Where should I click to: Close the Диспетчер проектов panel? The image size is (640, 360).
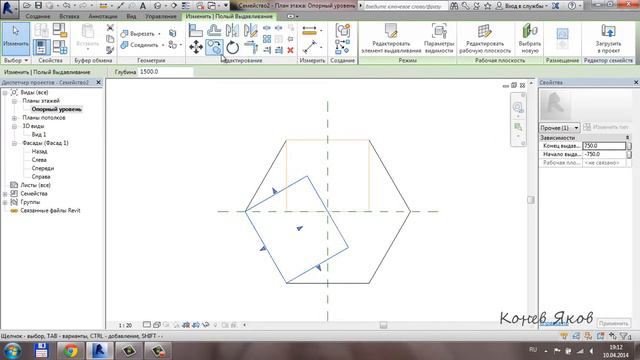click(x=98, y=82)
